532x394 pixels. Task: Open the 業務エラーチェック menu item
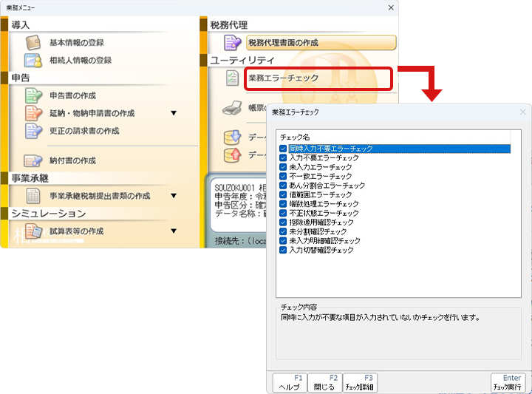point(284,78)
